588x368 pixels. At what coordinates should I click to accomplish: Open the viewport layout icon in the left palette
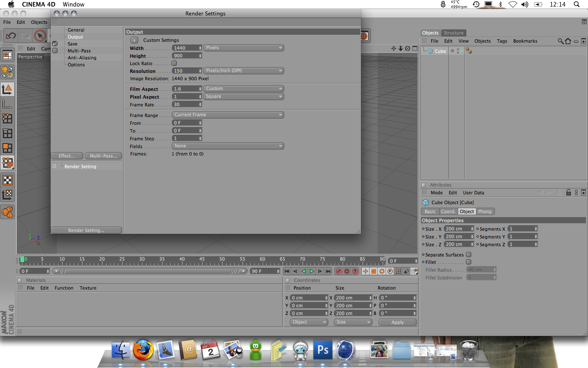click(7, 56)
